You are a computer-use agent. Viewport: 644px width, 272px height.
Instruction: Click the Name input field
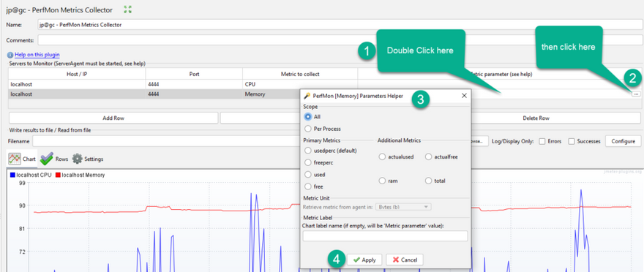[340, 25]
